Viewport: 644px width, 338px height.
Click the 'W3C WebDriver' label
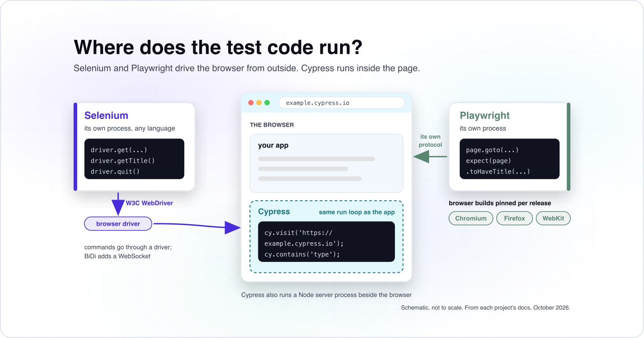click(149, 203)
